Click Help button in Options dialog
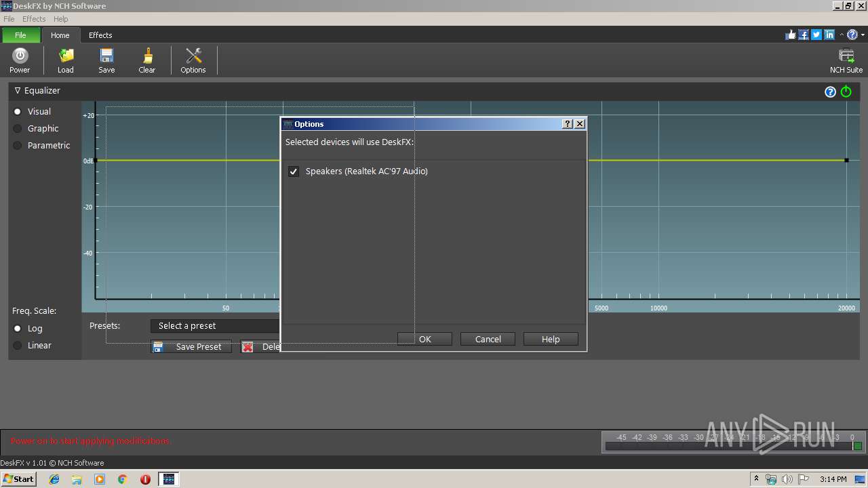868x488 pixels. tap(551, 339)
